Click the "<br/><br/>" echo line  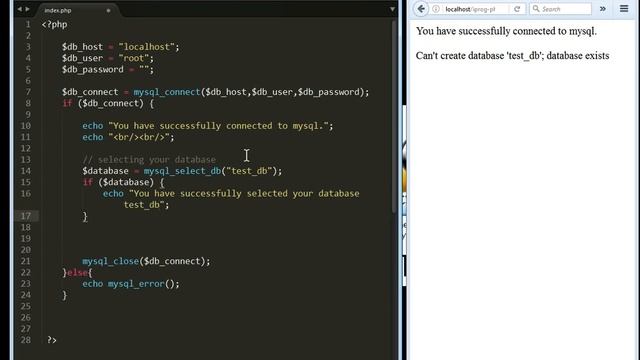(x=128, y=137)
